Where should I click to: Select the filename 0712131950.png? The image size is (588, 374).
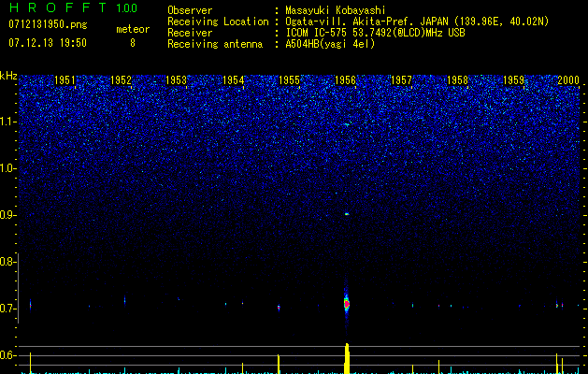coord(48,24)
